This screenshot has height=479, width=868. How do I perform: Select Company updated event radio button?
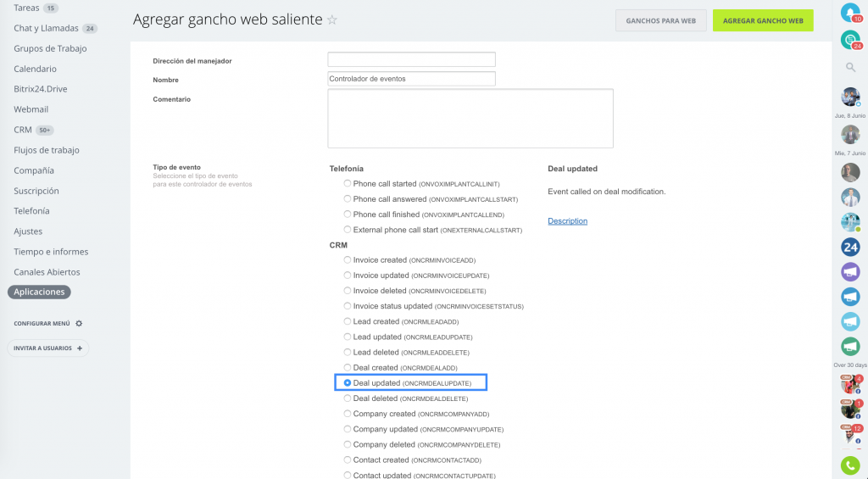pyautogui.click(x=347, y=429)
